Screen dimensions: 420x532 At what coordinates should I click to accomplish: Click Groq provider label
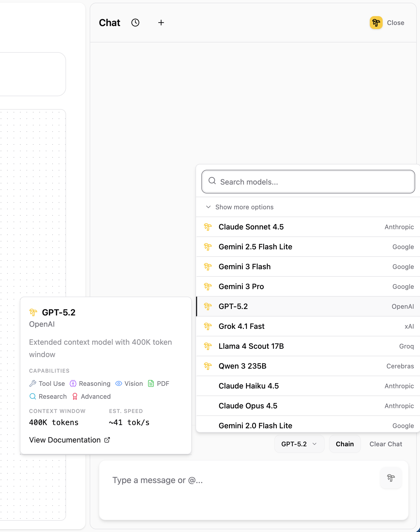point(406,346)
